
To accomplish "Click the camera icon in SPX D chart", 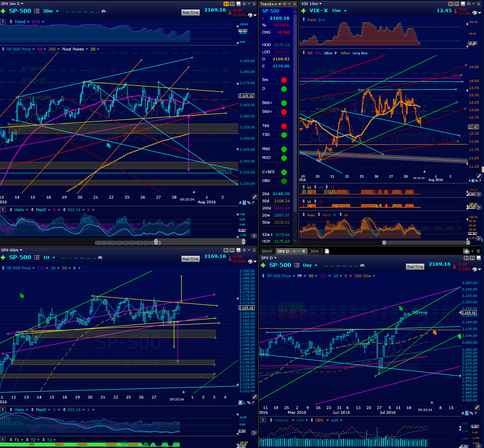I will point(362,265).
